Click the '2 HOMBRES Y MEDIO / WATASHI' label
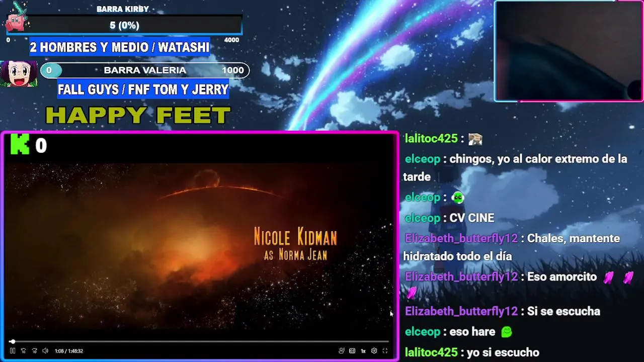This screenshot has width=644, height=362. (119, 47)
